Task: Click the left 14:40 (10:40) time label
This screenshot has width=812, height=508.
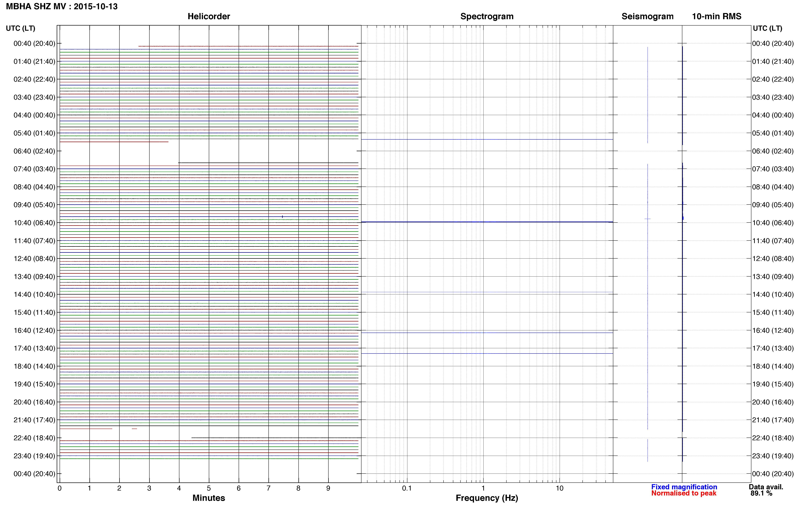Action: 34,294
